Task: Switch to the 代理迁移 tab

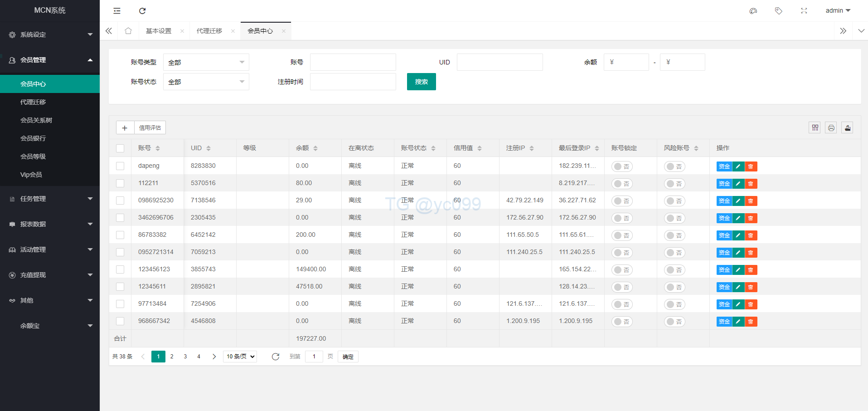Action: [209, 31]
